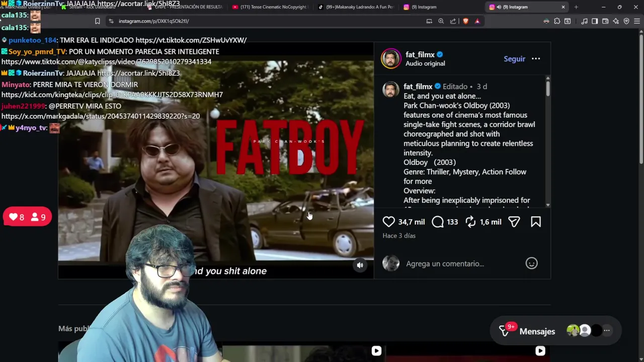The height and width of the screenshot is (362, 644).
Task: Open the x.com/markgadala status link in chat
Action: click(x=101, y=116)
